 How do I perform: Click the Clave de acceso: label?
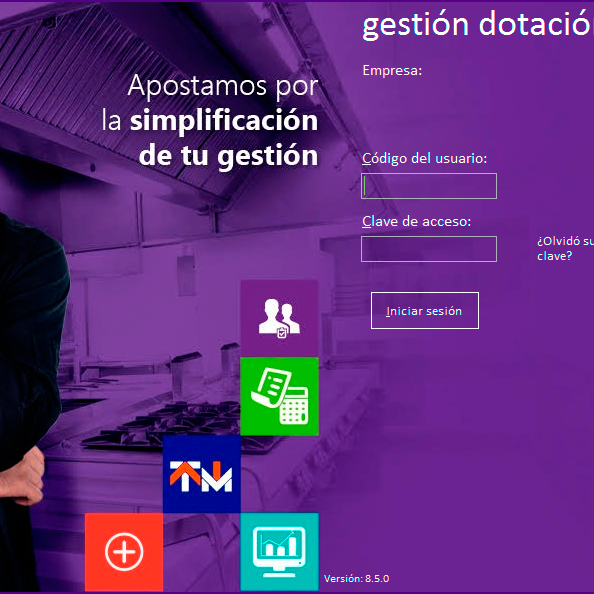[x=416, y=221]
